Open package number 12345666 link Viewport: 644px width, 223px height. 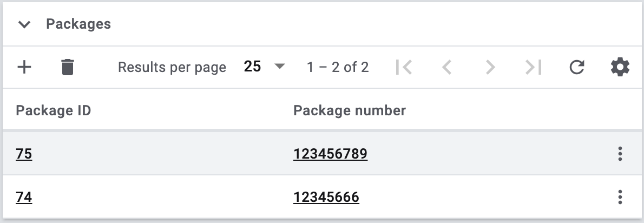click(326, 198)
